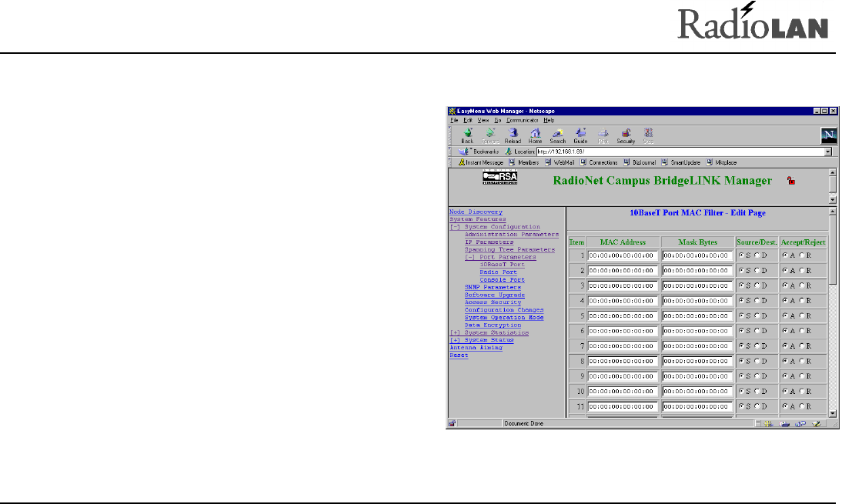Collapse the System Configuration tree node
Image resolution: width=842 pixels, height=504 pixels.
[455, 227]
